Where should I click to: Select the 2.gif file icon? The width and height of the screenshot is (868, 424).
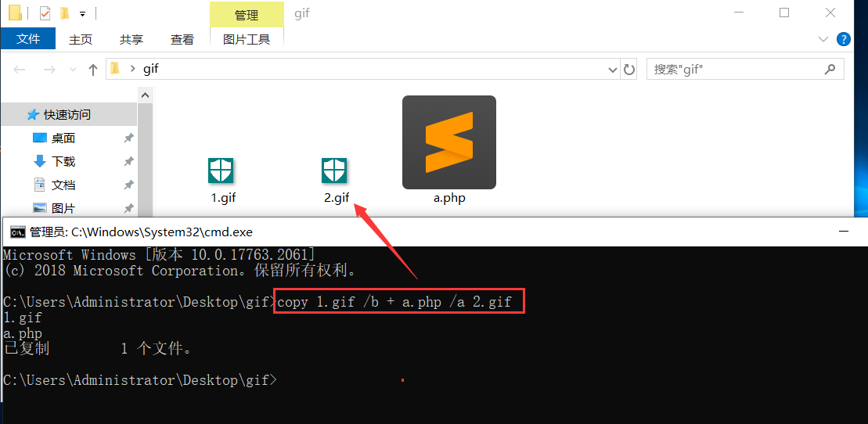click(334, 171)
